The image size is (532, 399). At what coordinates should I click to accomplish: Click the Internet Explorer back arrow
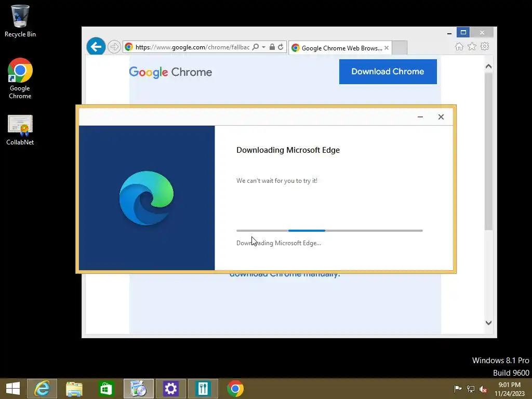click(96, 46)
